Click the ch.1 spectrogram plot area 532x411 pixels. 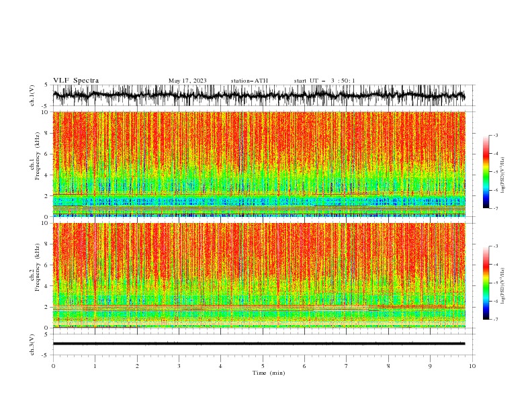point(259,164)
